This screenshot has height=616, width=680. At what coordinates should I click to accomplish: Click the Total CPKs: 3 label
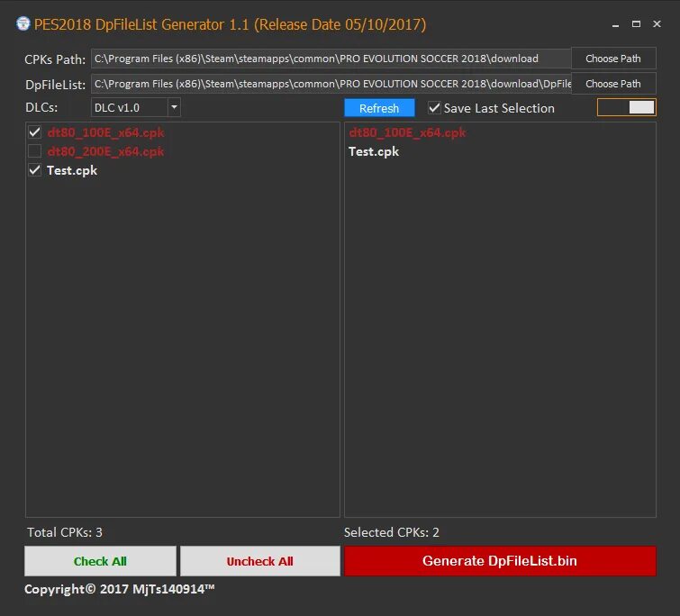(x=65, y=532)
